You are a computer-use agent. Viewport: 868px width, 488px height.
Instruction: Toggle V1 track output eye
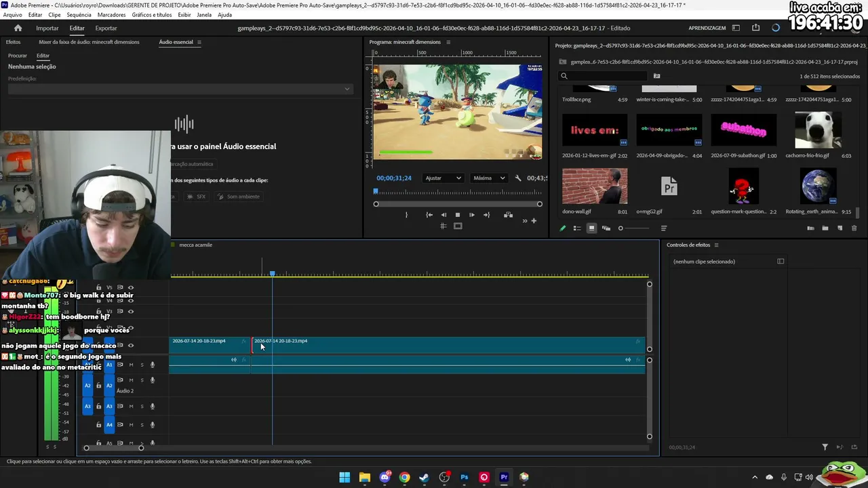click(x=131, y=346)
